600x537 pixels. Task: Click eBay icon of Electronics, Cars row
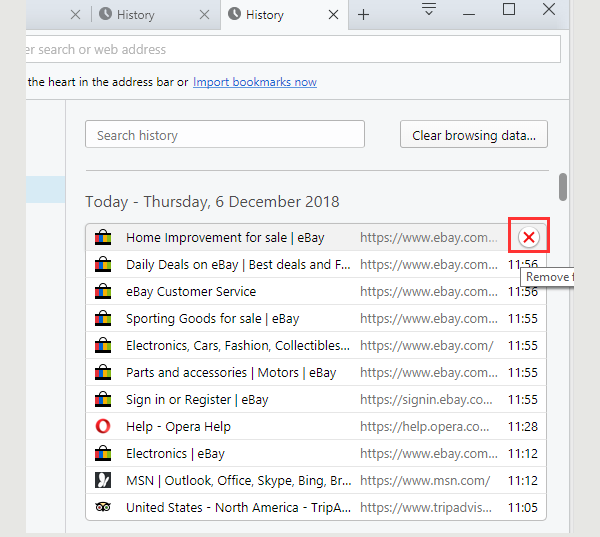(x=103, y=345)
